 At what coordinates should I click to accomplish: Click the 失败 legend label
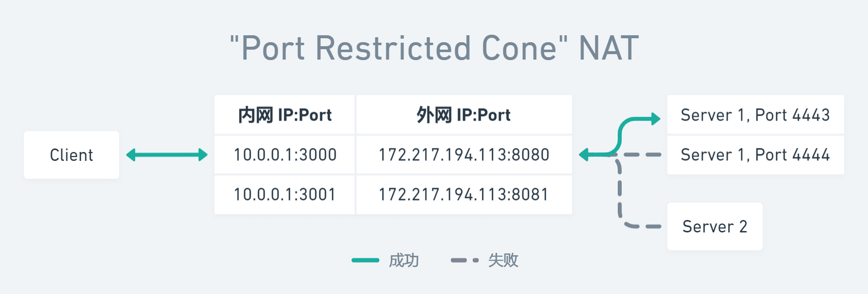(503, 260)
